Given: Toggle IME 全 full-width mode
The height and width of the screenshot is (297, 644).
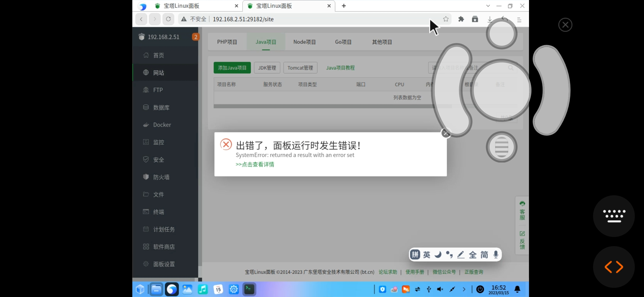Looking at the screenshot, I should (x=473, y=255).
